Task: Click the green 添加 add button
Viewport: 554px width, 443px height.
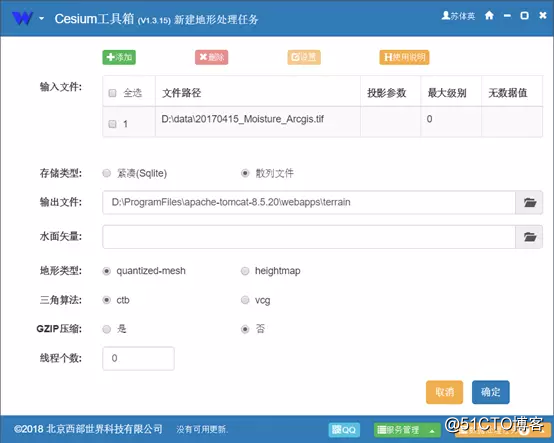Action: click(119, 57)
